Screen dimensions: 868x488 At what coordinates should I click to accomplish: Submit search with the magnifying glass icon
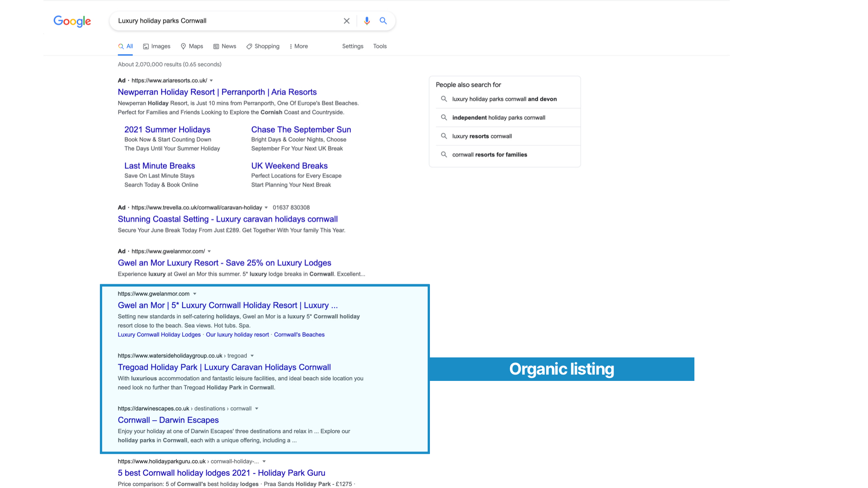[383, 21]
